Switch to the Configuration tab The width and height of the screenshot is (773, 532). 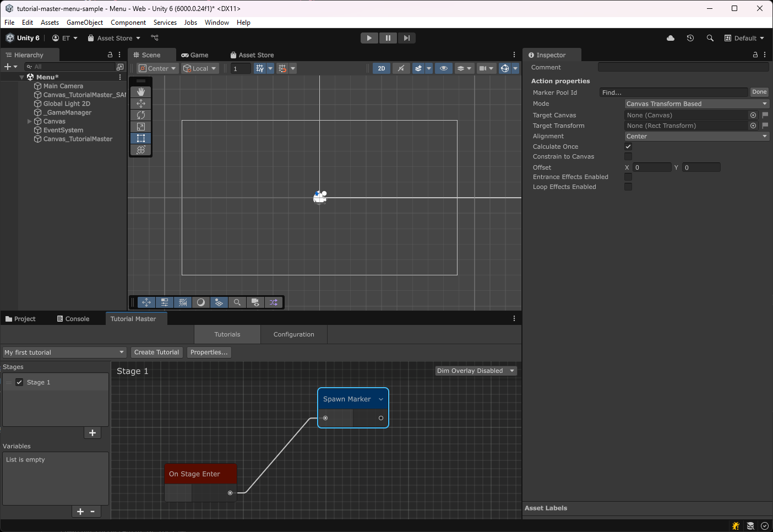pyautogui.click(x=294, y=334)
